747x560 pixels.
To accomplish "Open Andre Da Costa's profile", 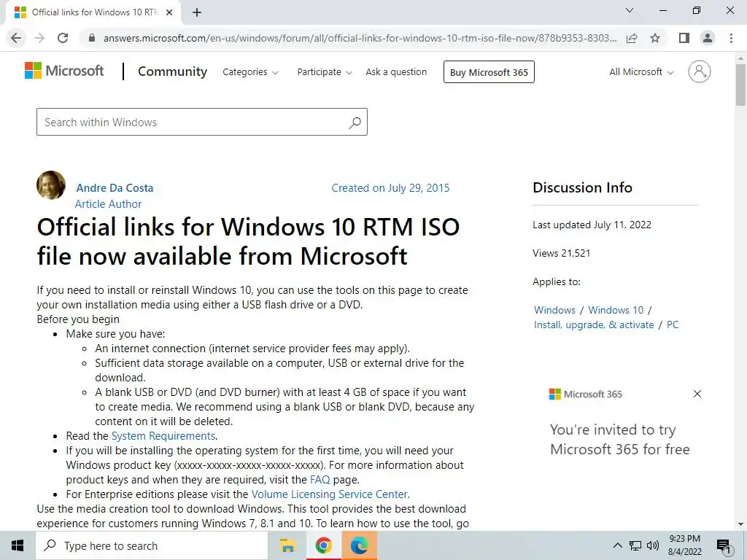I will click(x=115, y=188).
